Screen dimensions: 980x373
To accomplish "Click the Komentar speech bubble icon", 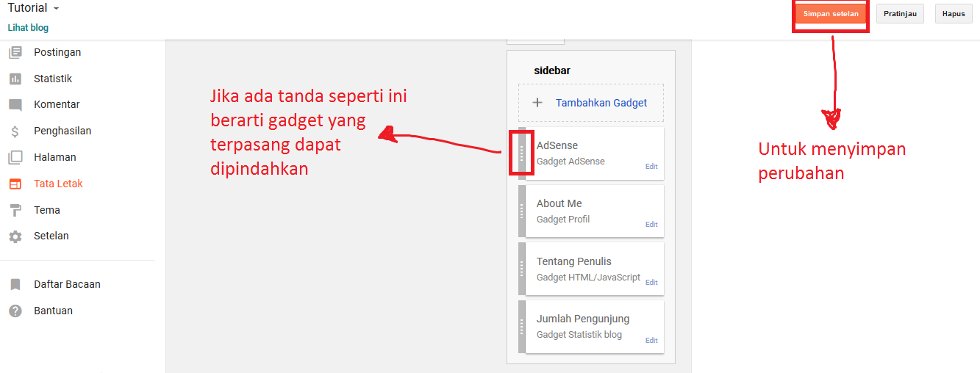I will [15, 105].
